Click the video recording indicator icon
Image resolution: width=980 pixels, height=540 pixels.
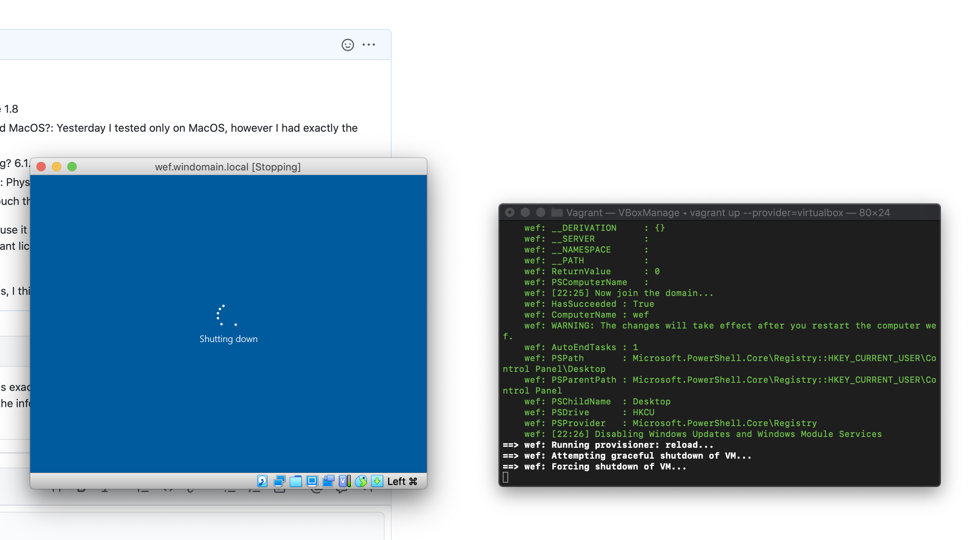pos(329,481)
